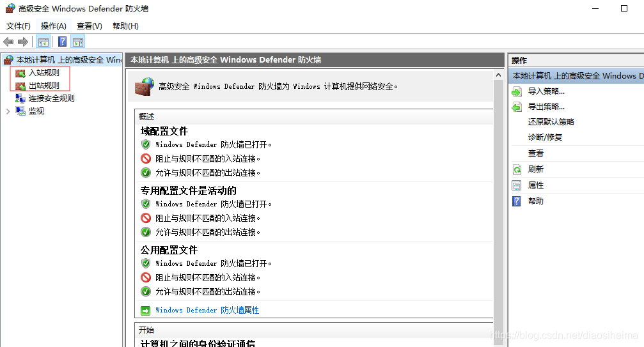The image size is (644, 347).
Task: Click the Refresh icon in the Actions pane
Action: [x=517, y=169]
